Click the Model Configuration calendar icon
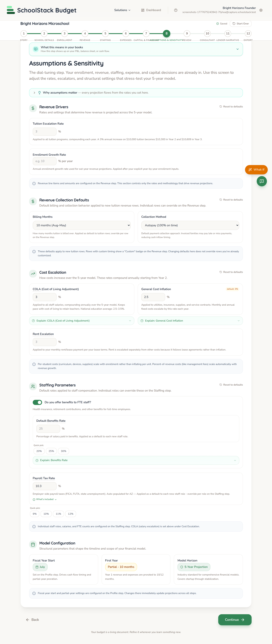 point(33,544)
